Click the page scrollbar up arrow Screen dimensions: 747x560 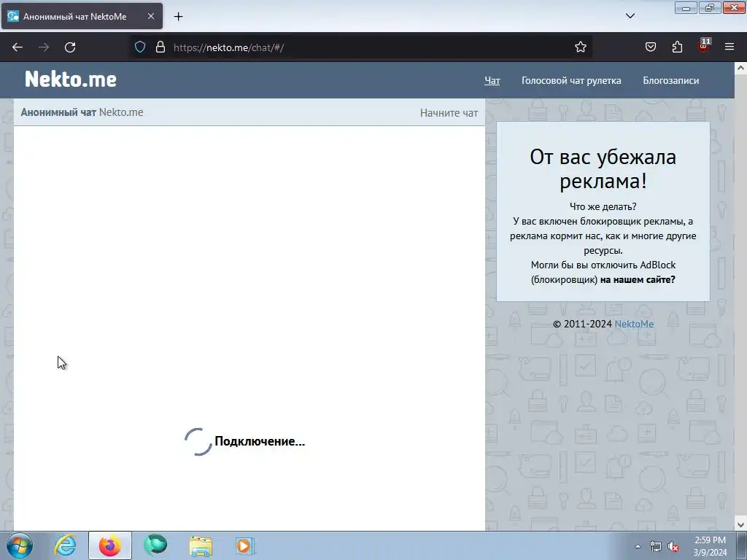[x=740, y=68]
